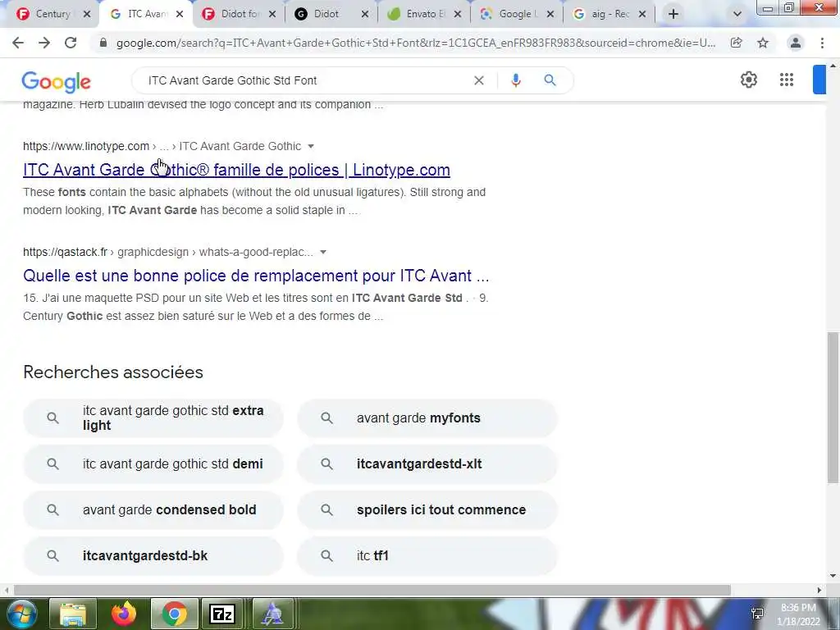Open the Quelle est une bonne police result
The width and height of the screenshot is (840, 630).
tap(256, 276)
